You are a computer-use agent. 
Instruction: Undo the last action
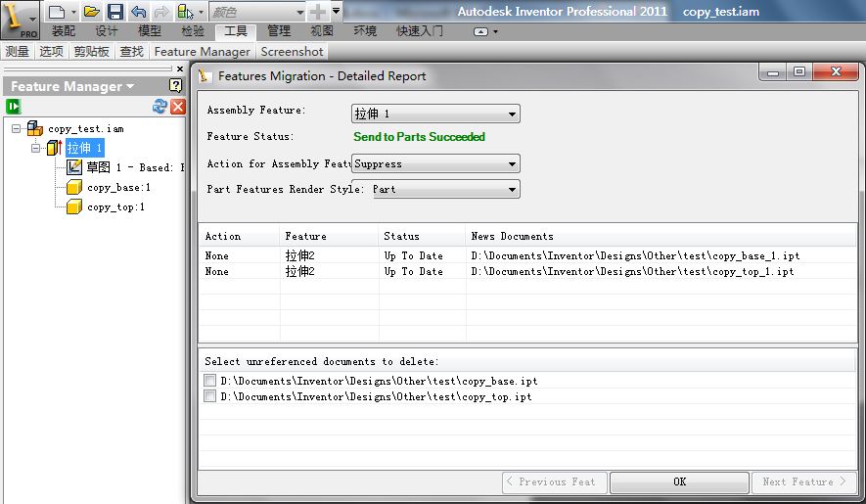[x=139, y=12]
